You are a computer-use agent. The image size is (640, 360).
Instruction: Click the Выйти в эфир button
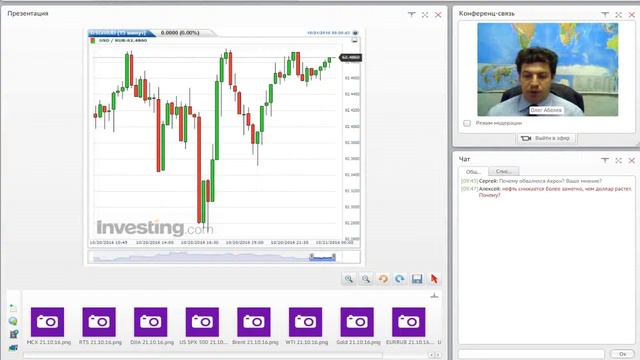point(546,138)
